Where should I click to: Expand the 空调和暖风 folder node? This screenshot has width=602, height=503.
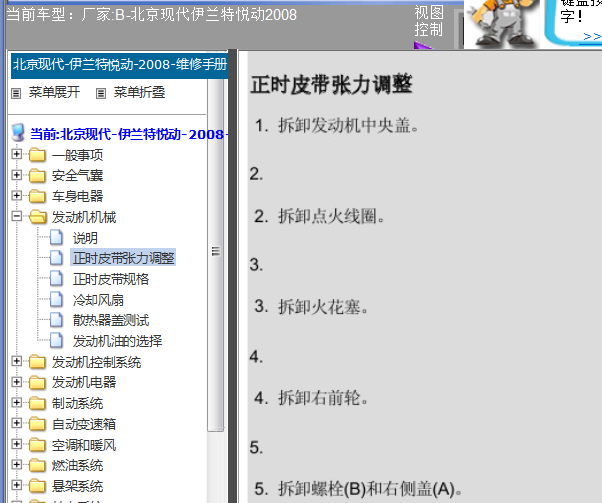point(17,444)
